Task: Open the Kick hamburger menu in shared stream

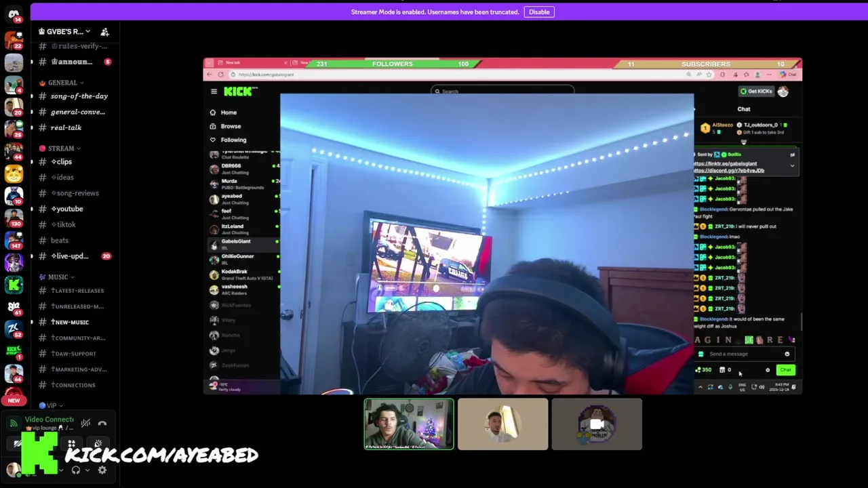Action: [214, 91]
